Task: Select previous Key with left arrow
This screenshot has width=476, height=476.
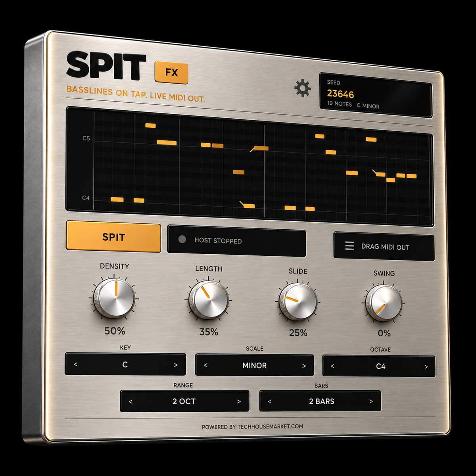Action: pos(76,364)
